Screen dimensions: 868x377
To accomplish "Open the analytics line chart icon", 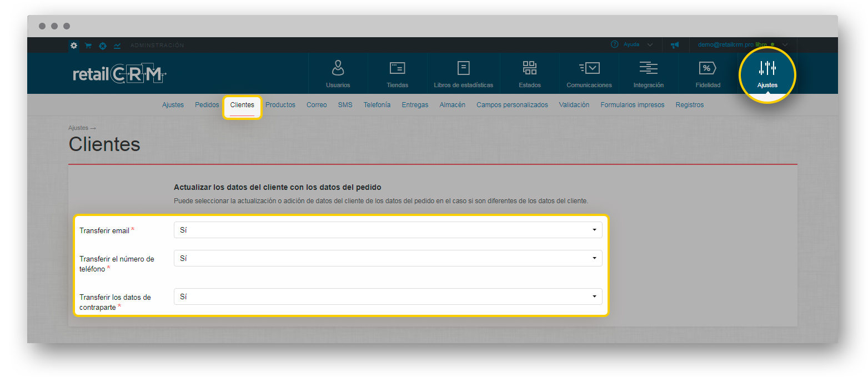I will coord(117,46).
